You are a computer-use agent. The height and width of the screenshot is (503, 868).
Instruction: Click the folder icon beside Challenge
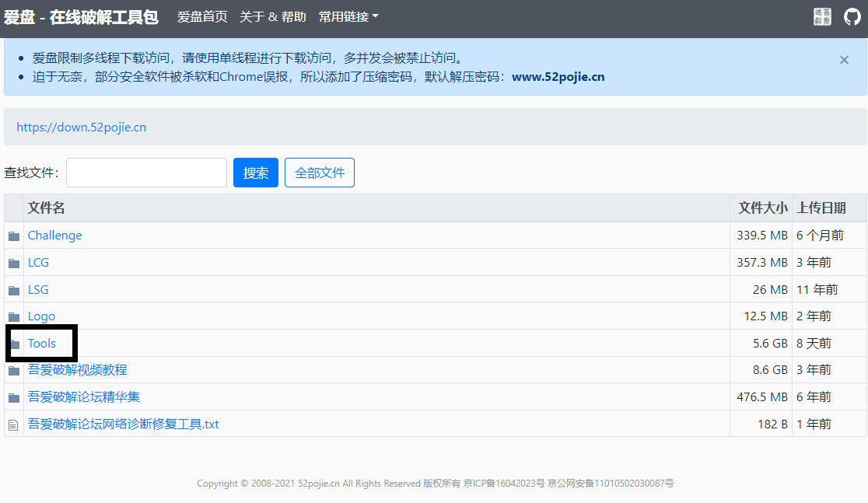tap(14, 236)
